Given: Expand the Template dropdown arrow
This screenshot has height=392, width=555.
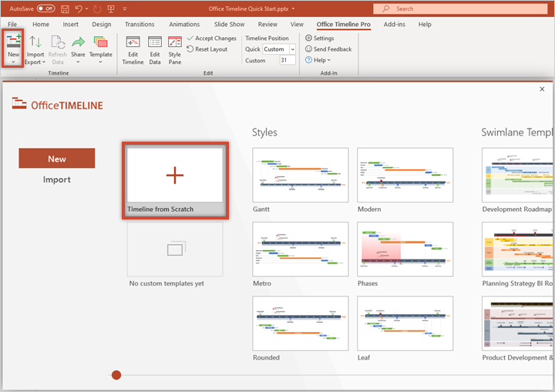Looking at the screenshot, I should point(100,62).
